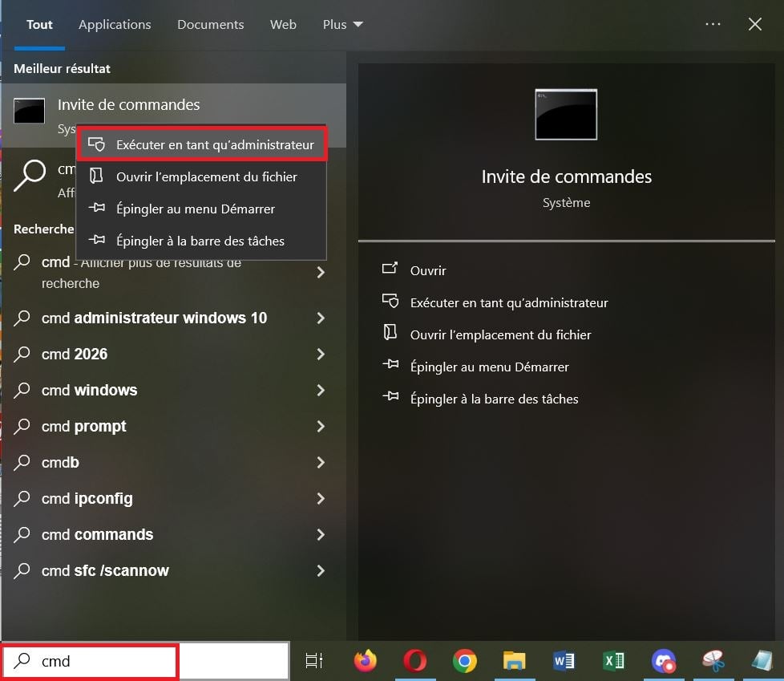Click the shield icon in the right pane

click(x=390, y=300)
